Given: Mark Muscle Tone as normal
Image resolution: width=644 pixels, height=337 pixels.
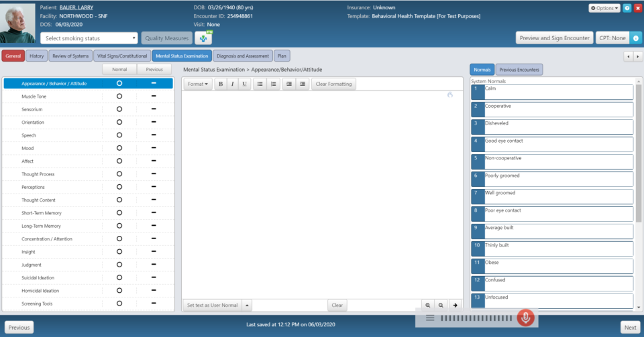Looking at the screenshot, I should [119, 96].
